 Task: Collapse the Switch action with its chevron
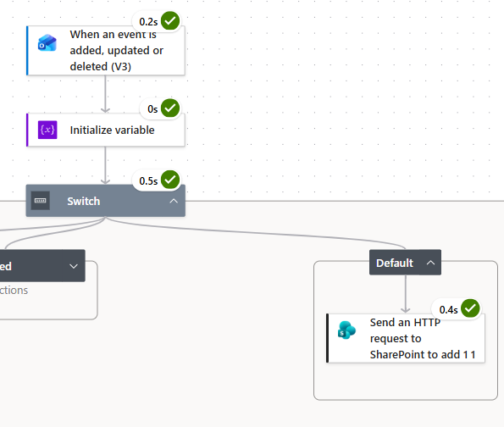click(x=174, y=201)
